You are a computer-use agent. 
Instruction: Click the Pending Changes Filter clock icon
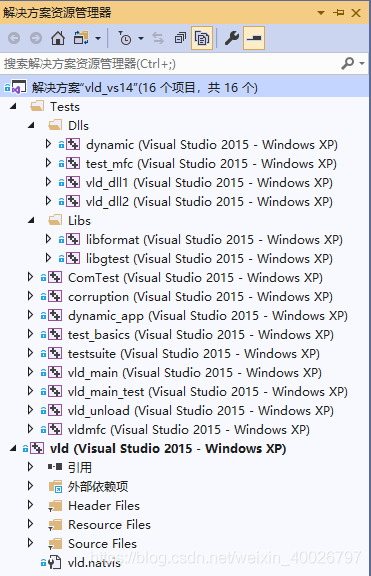tap(125, 38)
